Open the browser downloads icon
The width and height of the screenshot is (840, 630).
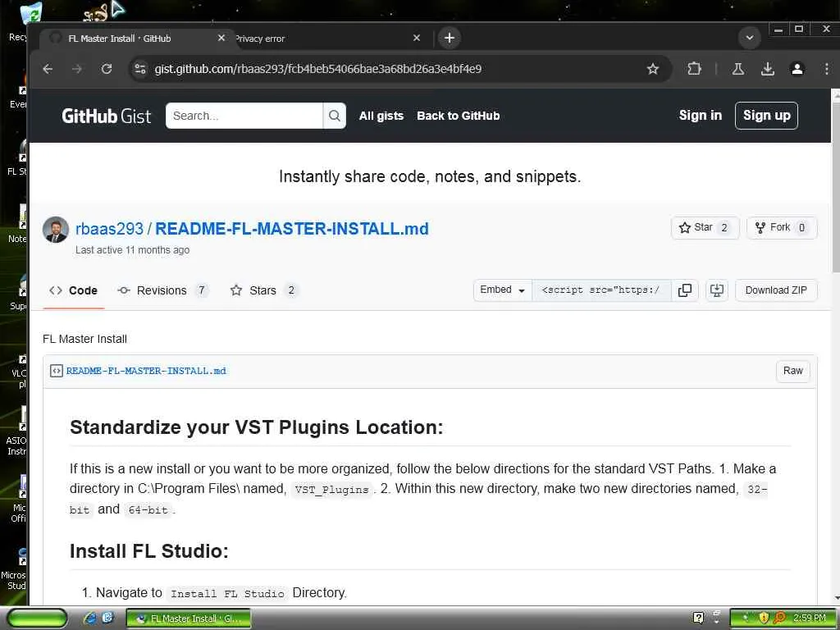(768, 69)
